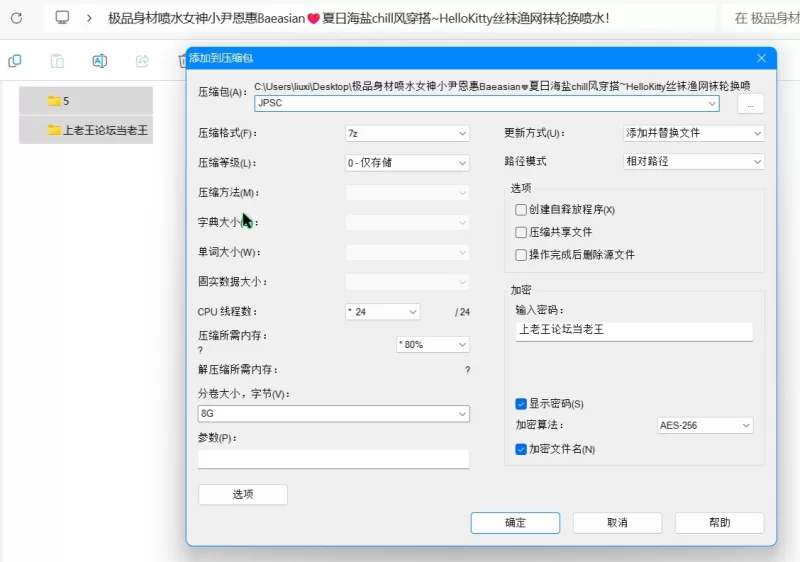800x562 pixels.
Task: Open the 压缩格式 7z dropdown
Action: tap(407, 133)
